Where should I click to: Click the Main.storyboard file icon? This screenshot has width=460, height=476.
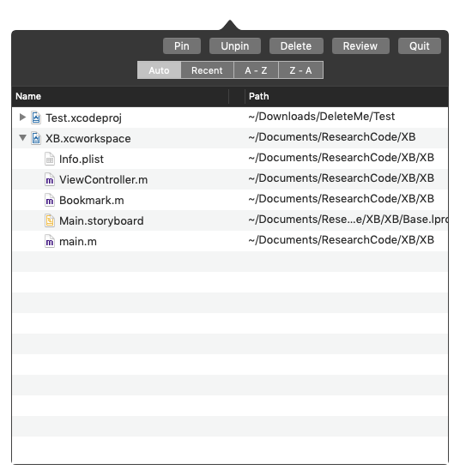tap(50, 220)
